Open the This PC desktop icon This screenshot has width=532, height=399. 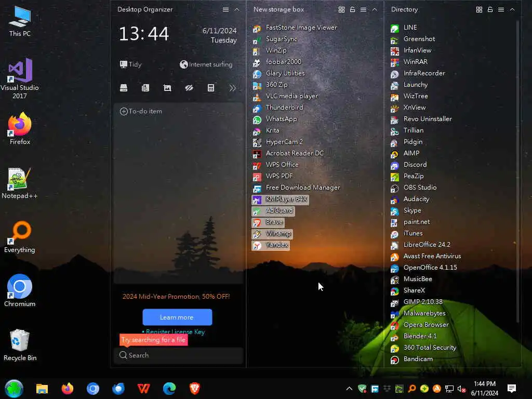[20, 21]
